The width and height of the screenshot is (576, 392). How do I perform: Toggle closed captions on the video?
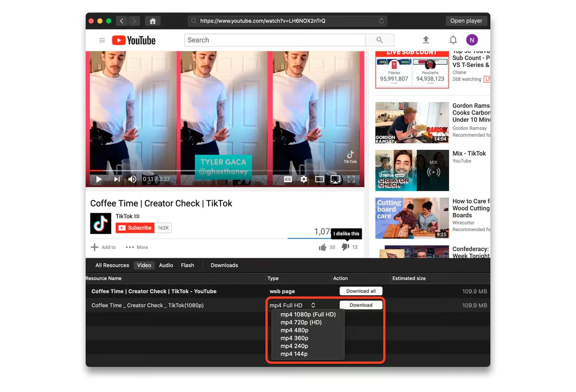(288, 179)
